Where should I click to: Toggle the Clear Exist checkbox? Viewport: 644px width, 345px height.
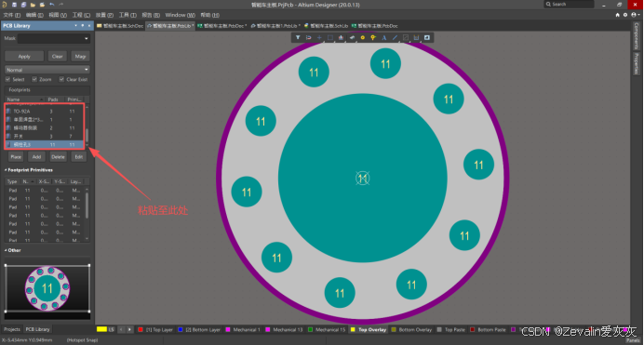tap(61, 79)
